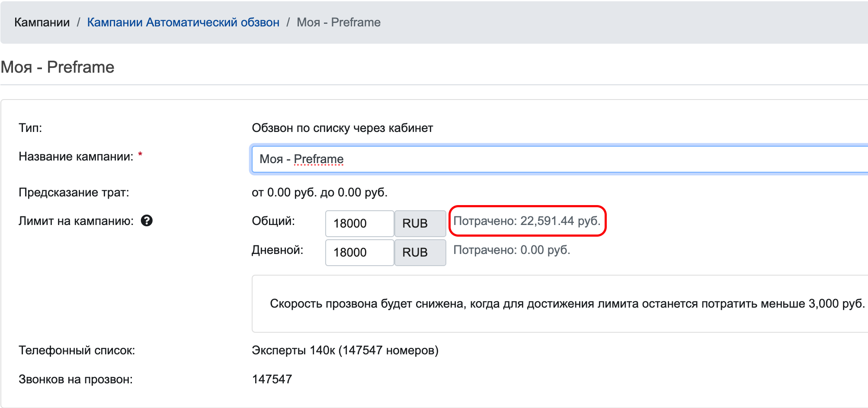Viewport: 868px width, 408px height.
Task: Select the phone list Эксперты 140к
Action: coord(346,350)
